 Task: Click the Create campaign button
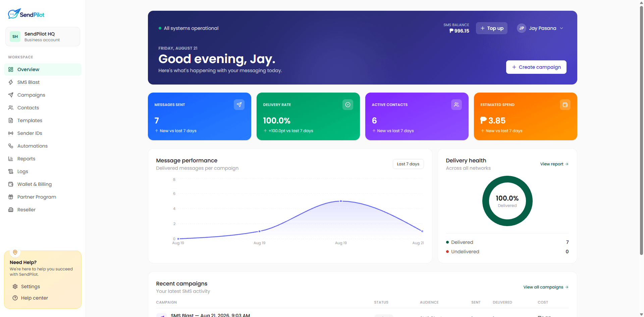pyautogui.click(x=536, y=67)
